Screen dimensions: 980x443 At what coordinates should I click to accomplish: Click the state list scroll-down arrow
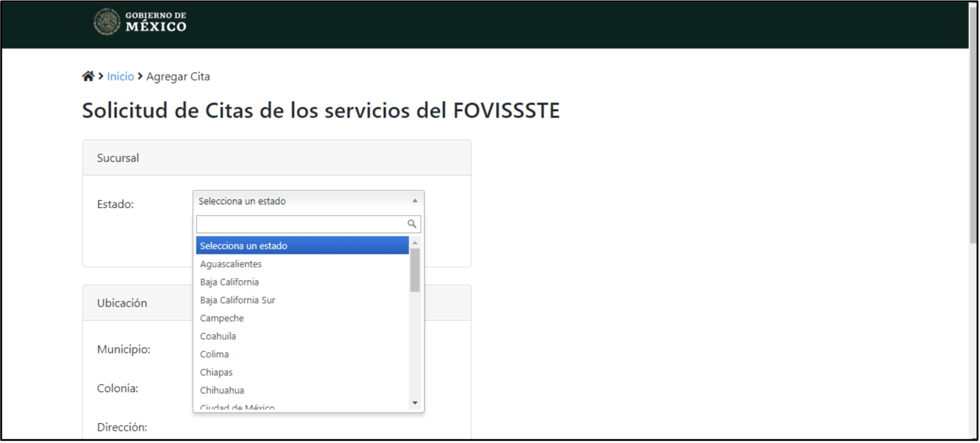[415, 403]
